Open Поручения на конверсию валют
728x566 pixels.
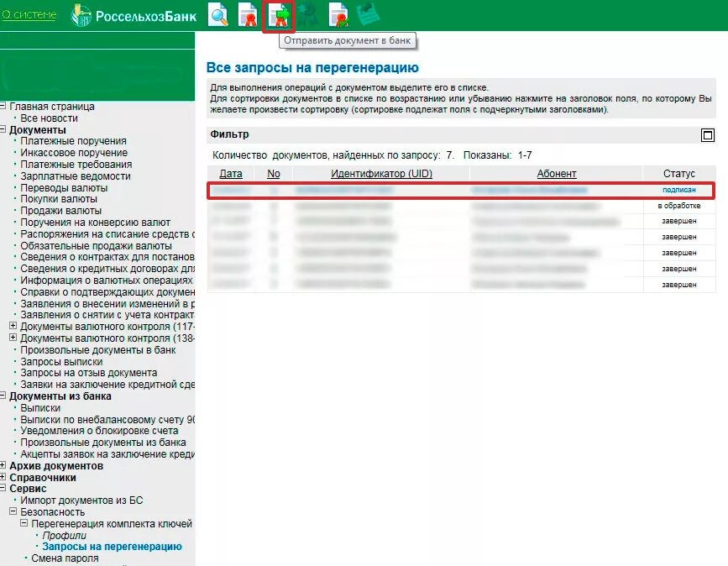tap(95, 223)
